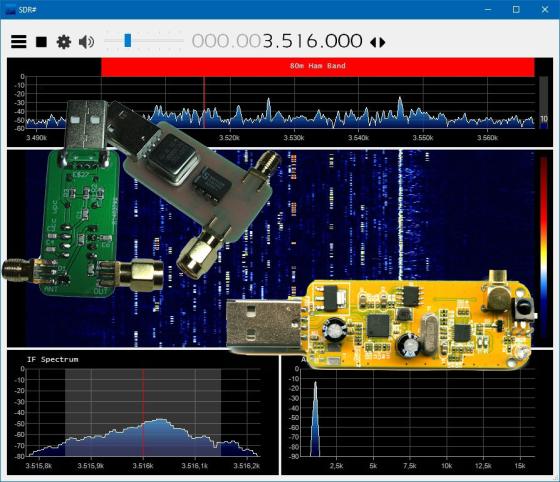The width and height of the screenshot is (560, 482).
Task: Click the 3.530k spectrum axis label
Action: pos(294,138)
